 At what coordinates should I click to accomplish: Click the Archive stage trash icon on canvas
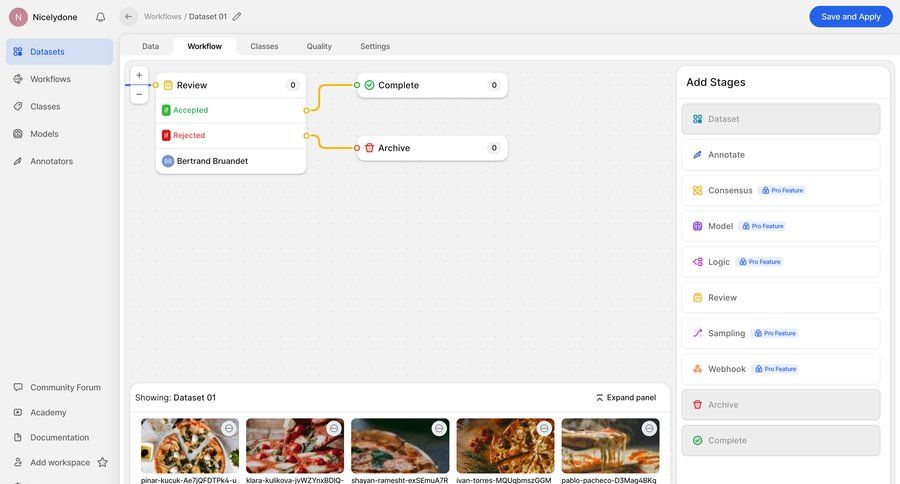(369, 148)
